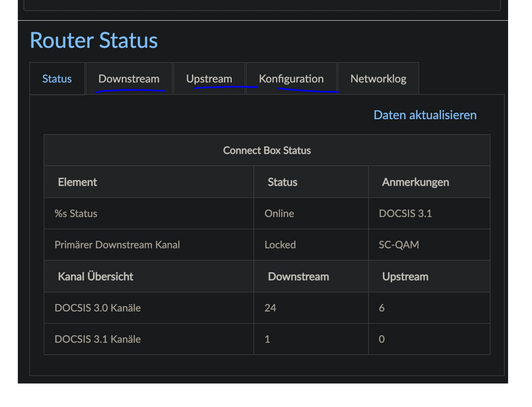The width and height of the screenshot is (532, 407).
Task: Click the DOCSIS 3.0 Kanäle row label
Action: click(x=98, y=308)
